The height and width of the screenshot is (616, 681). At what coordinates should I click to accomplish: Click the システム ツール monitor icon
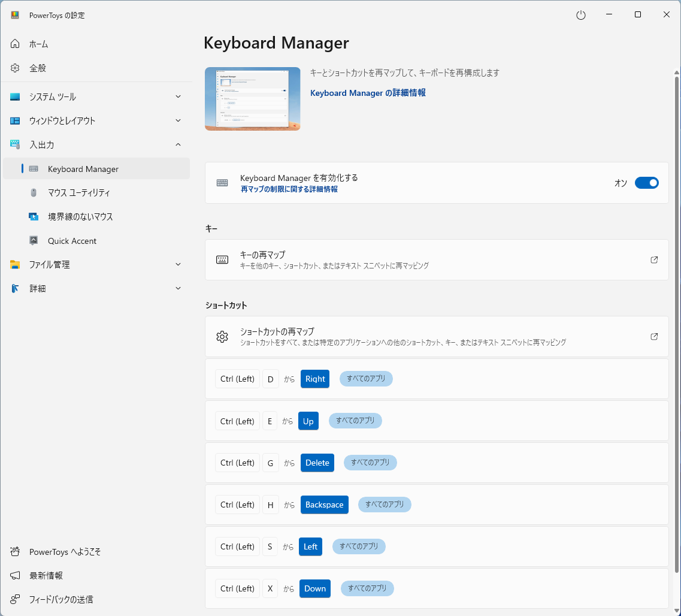(15, 96)
